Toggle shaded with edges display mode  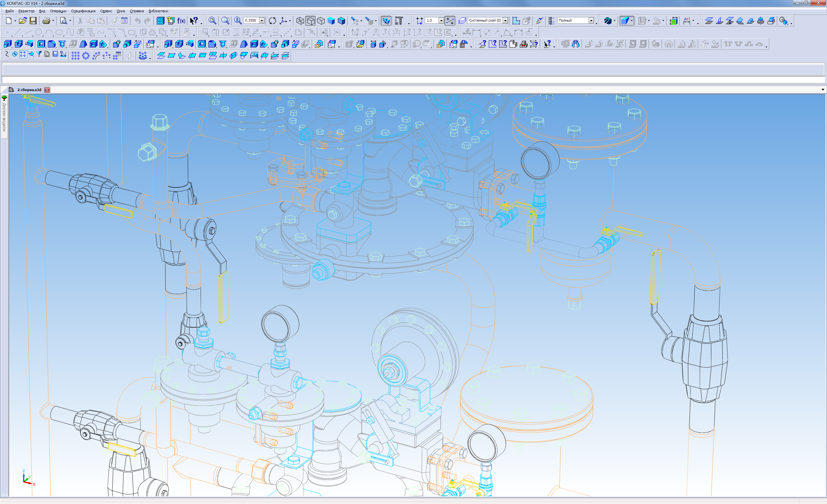pyautogui.click(x=342, y=21)
